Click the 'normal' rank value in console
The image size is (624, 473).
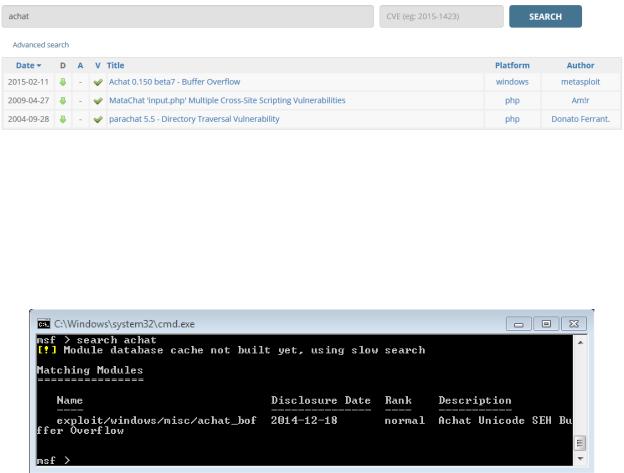point(405,421)
